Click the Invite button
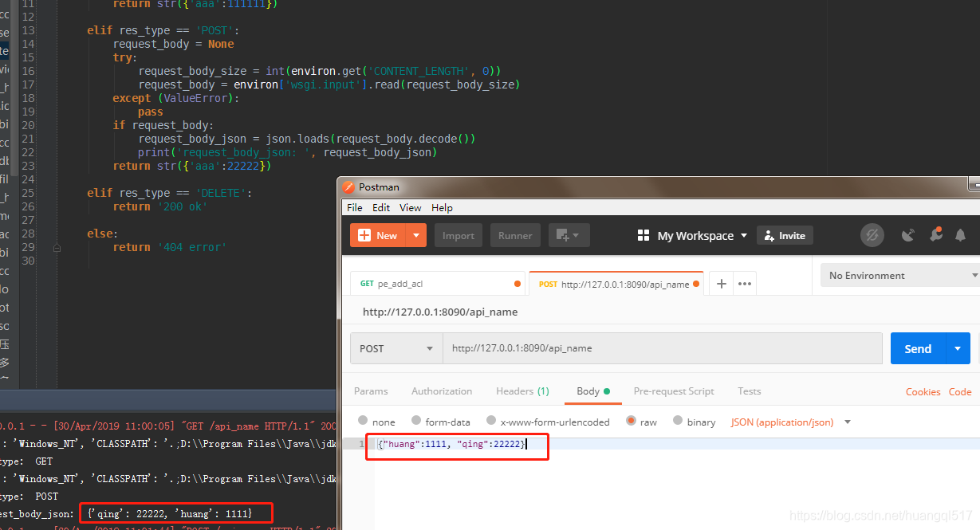 (x=785, y=235)
